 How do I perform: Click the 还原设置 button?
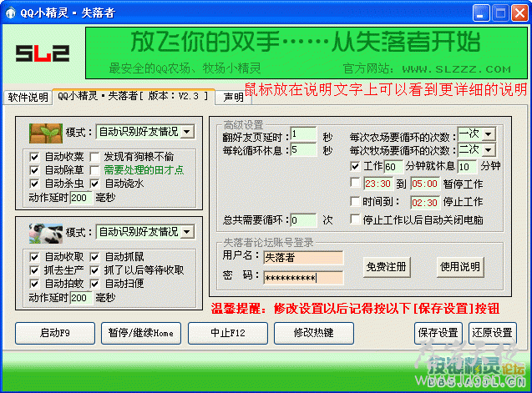492,333
